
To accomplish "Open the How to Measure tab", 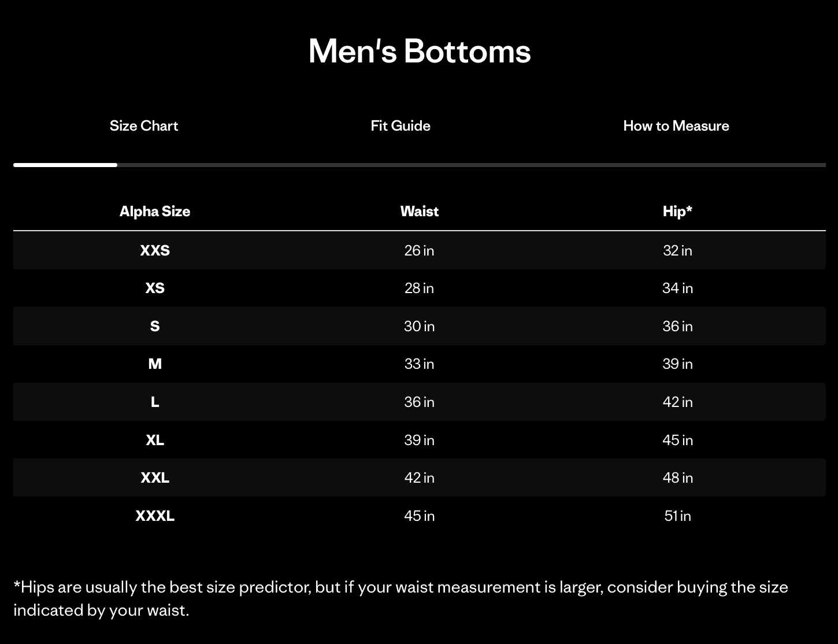I will click(676, 125).
